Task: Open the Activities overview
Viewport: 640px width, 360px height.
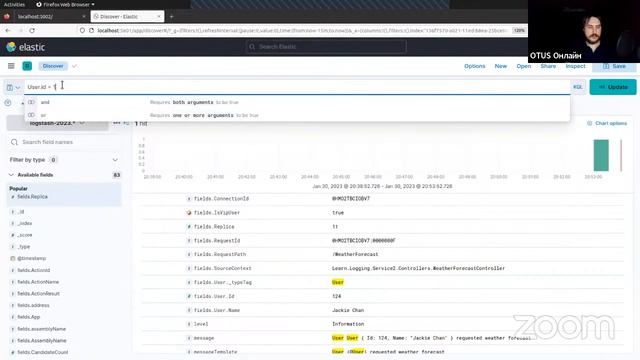Action: 14,4
